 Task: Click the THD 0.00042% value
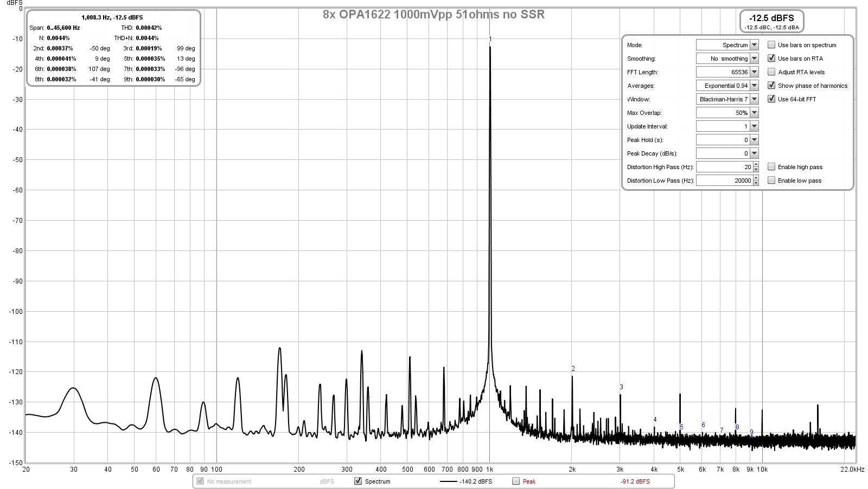[149, 28]
